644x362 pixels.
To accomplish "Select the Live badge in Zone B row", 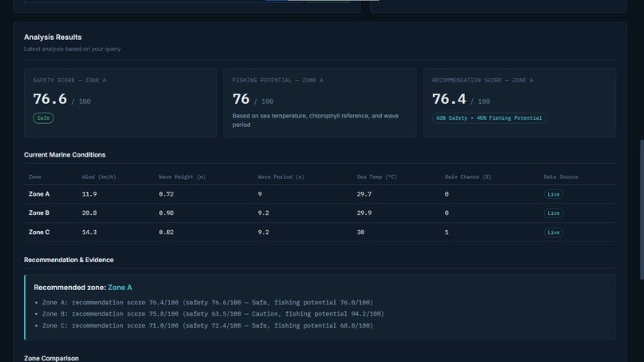I will [x=553, y=213].
